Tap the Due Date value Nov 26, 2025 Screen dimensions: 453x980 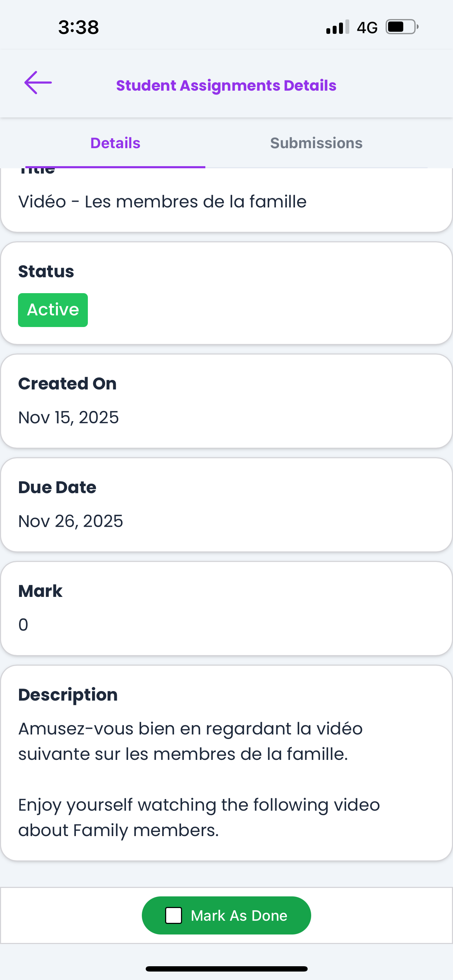[x=71, y=521]
